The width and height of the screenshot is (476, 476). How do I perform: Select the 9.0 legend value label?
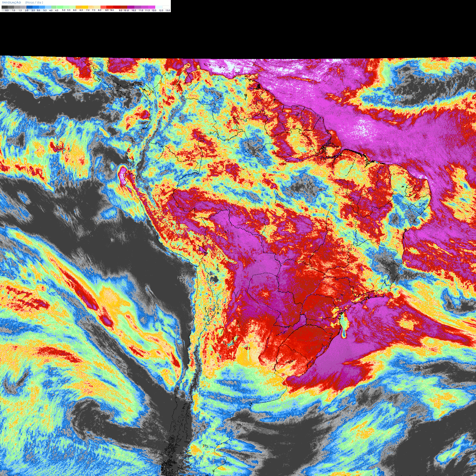pyautogui.click(x=112, y=10)
